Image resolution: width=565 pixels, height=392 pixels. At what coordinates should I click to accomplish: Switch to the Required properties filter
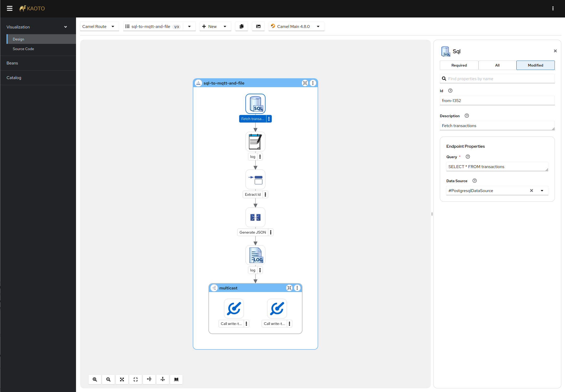point(459,65)
